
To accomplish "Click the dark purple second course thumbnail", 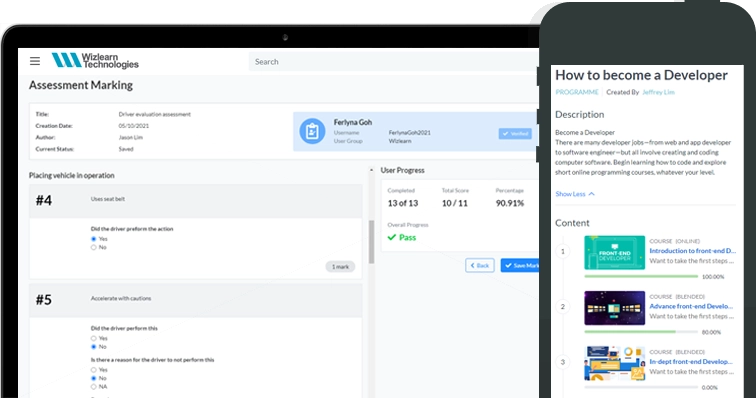I will (x=614, y=308).
